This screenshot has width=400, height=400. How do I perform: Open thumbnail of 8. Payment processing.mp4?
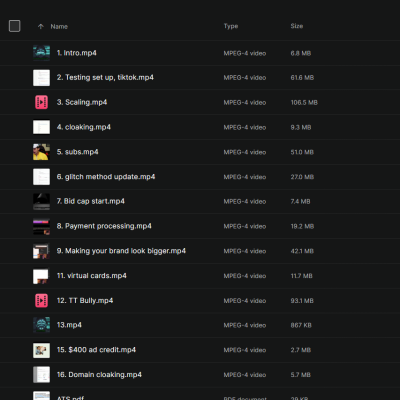pos(41,226)
